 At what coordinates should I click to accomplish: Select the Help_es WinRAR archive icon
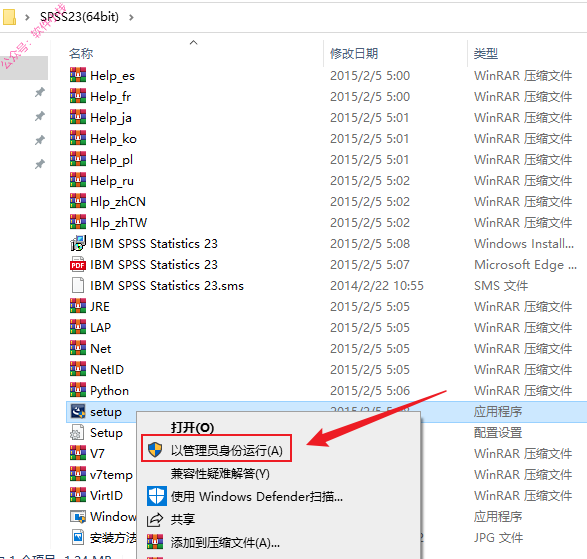[78, 75]
